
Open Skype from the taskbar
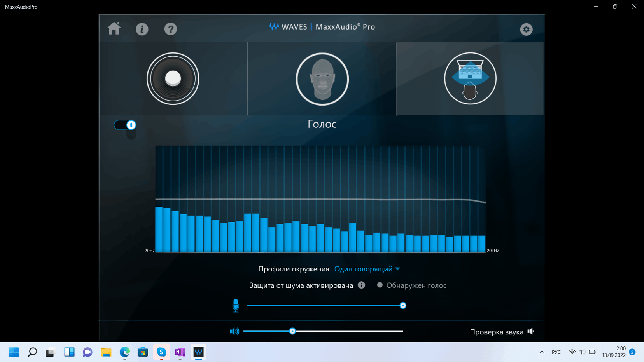point(161,352)
